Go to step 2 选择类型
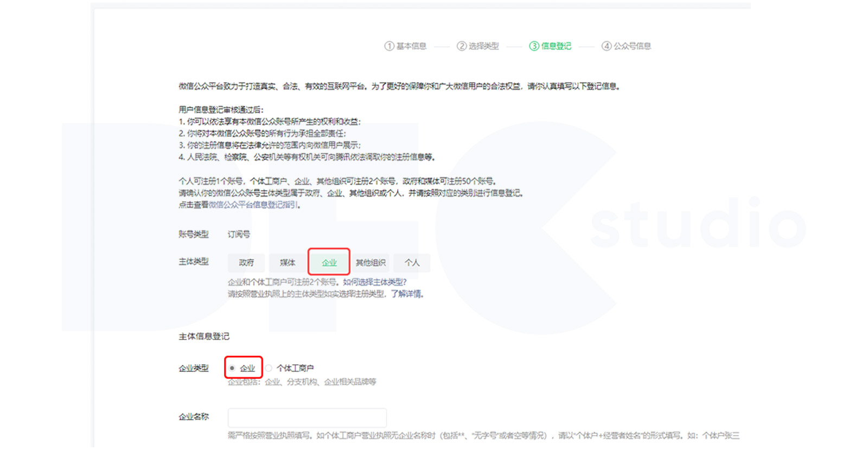 pos(477,46)
